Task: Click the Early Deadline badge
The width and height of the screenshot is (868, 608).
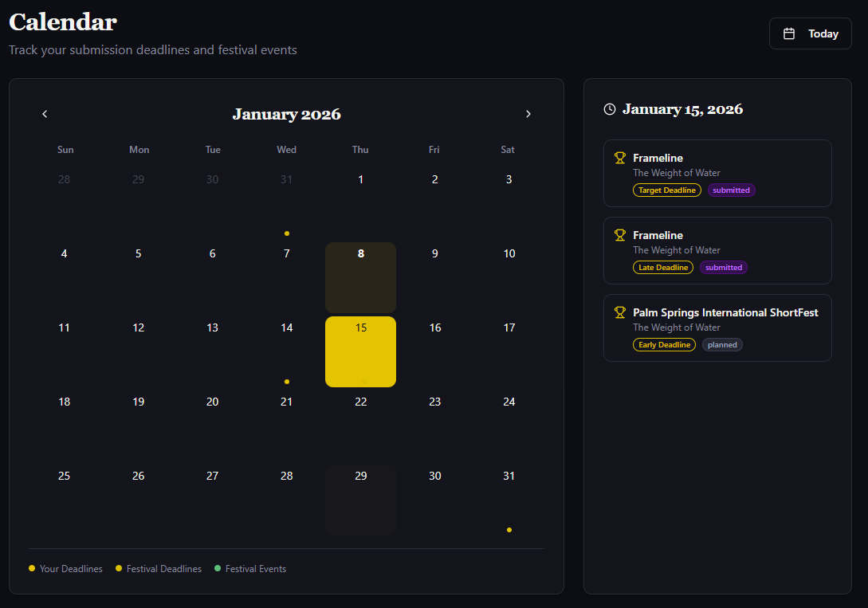Action: click(664, 345)
